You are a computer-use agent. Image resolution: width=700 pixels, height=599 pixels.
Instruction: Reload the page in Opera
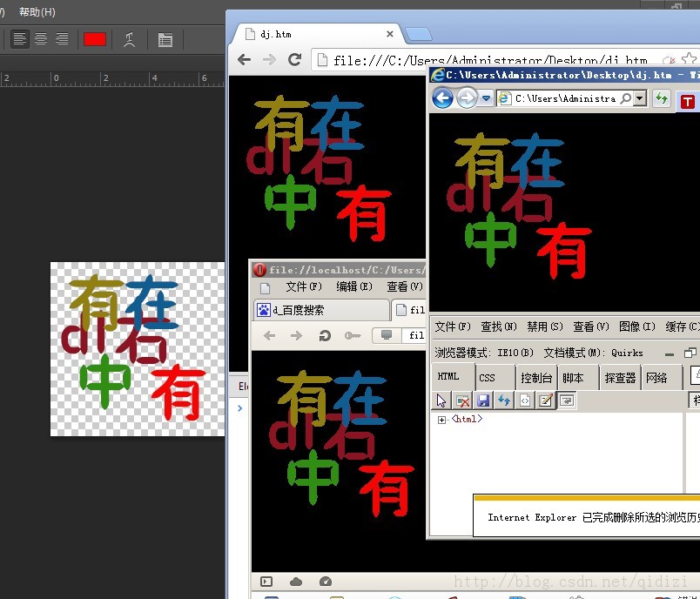[325, 336]
